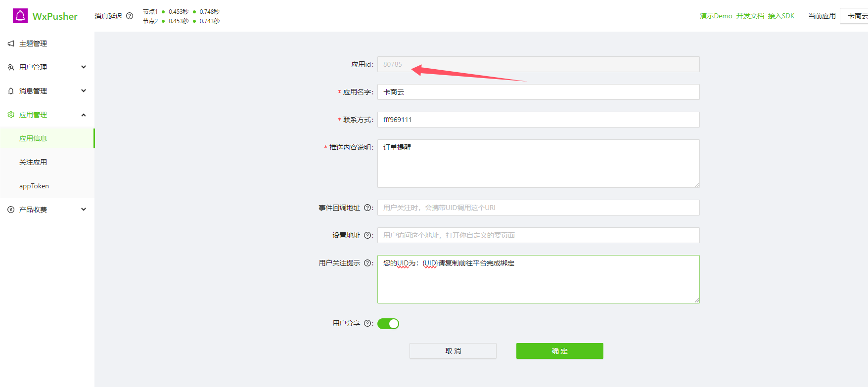Click the 应用名字 input field
868x387 pixels.
tap(539, 92)
